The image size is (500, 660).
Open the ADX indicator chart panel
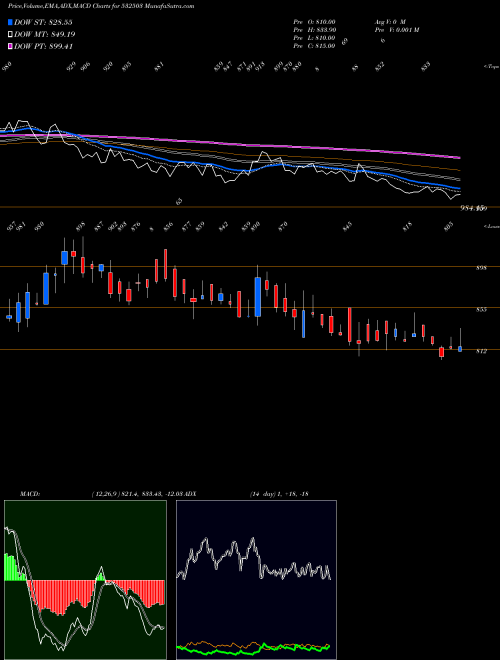pos(256,580)
